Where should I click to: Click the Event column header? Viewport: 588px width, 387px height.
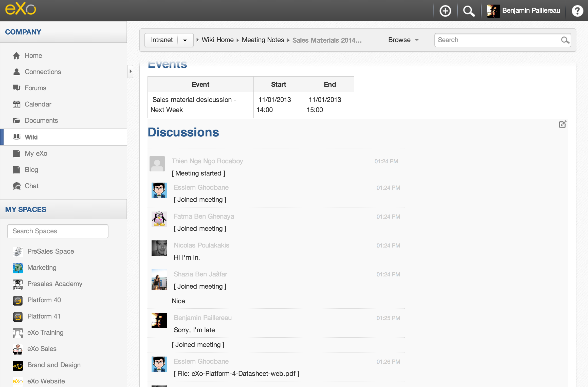click(x=201, y=84)
